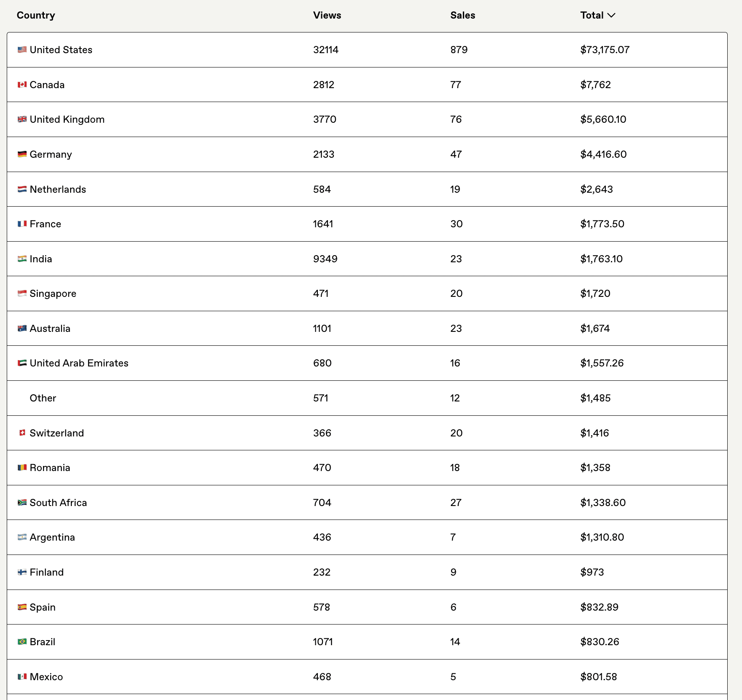This screenshot has height=700, width=742.
Task: Select the Netherlands row name
Action: coord(58,189)
